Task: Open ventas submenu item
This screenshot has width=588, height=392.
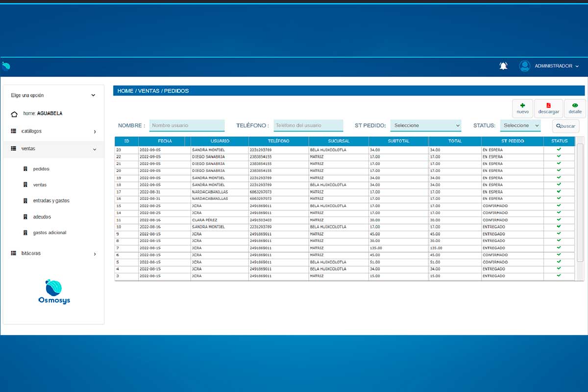Action: coord(40,185)
